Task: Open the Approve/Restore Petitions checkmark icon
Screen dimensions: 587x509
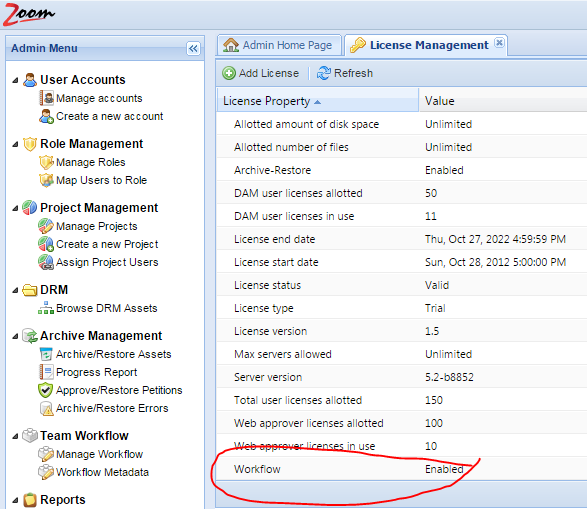Action: 45,390
